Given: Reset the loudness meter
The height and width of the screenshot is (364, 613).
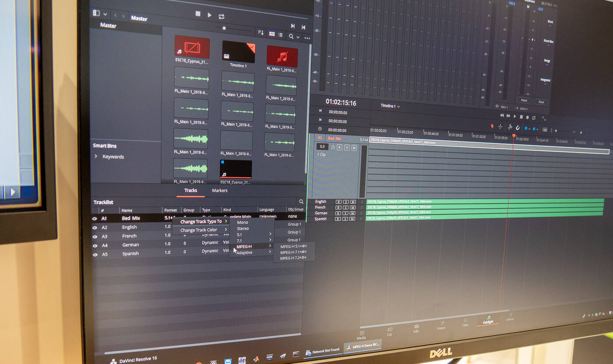Looking at the screenshot, I should (x=541, y=101).
